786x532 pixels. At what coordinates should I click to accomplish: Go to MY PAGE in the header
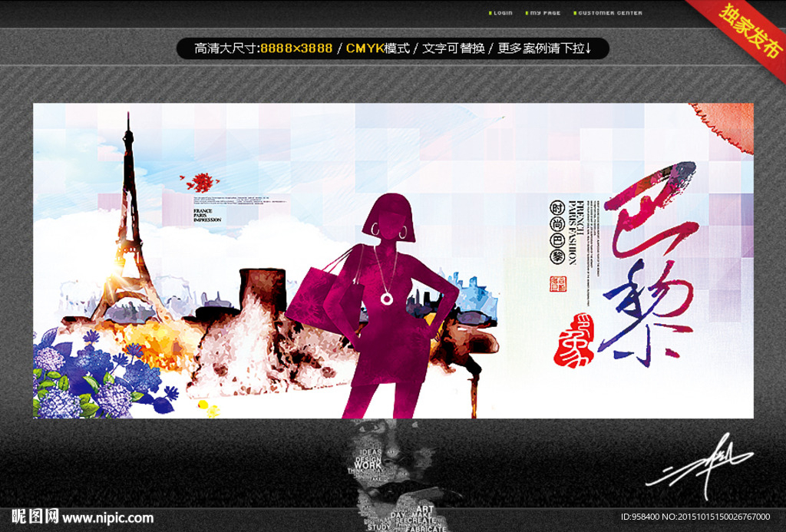[543, 13]
